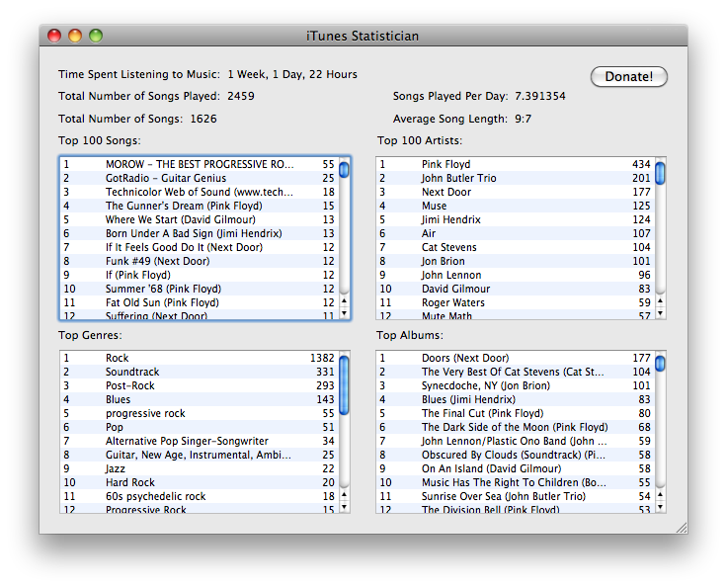Select album Doors (Next Door)
This screenshot has width=727, height=588.
[x=516, y=358]
